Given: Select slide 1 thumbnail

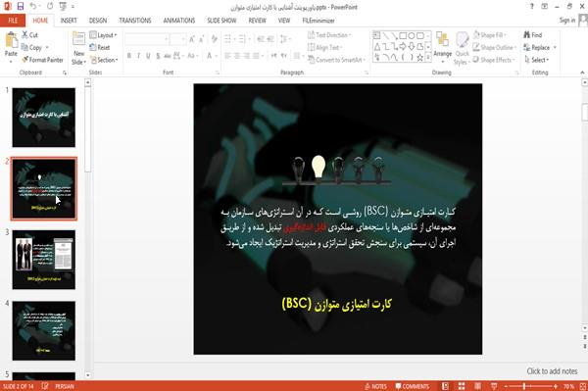Looking at the screenshot, I should click(43, 118).
